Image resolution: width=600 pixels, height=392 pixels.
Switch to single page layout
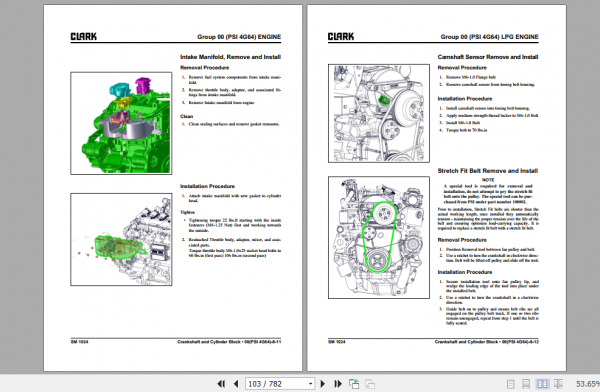click(x=510, y=384)
